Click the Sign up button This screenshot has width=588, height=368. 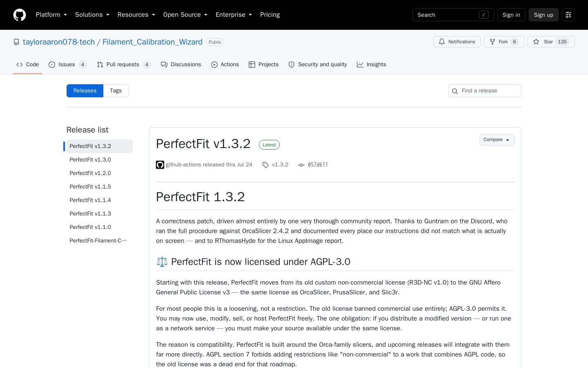(x=543, y=15)
